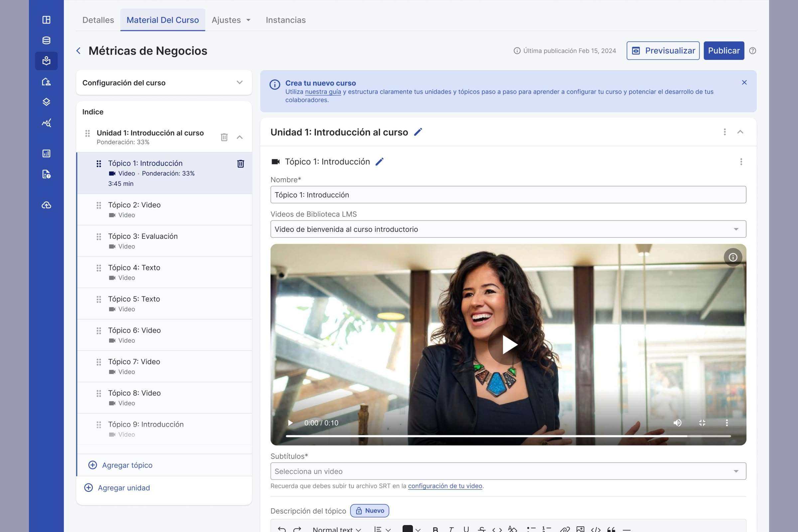
Task: Delete Tópico 1 with trash icon
Action: (240, 164)
